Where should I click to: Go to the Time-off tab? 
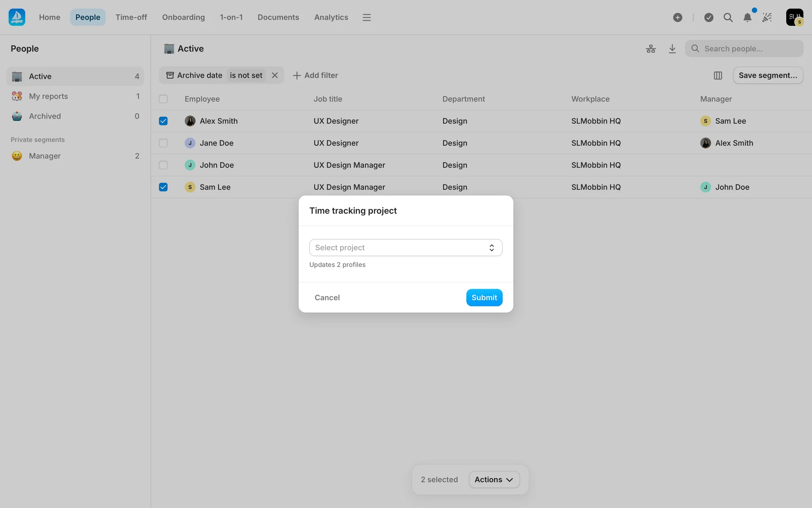(131, 17)
